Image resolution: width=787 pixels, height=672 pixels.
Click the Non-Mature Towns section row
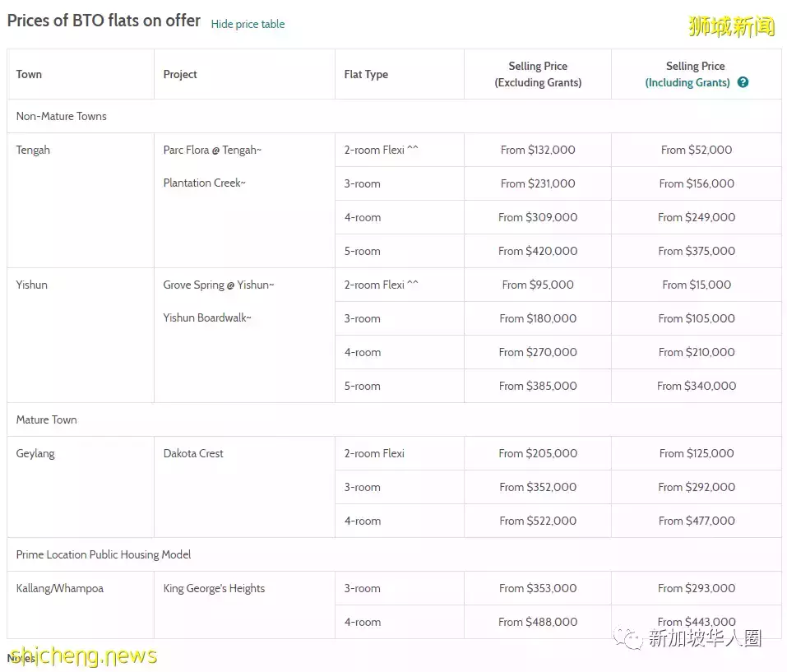pos(62,116)
